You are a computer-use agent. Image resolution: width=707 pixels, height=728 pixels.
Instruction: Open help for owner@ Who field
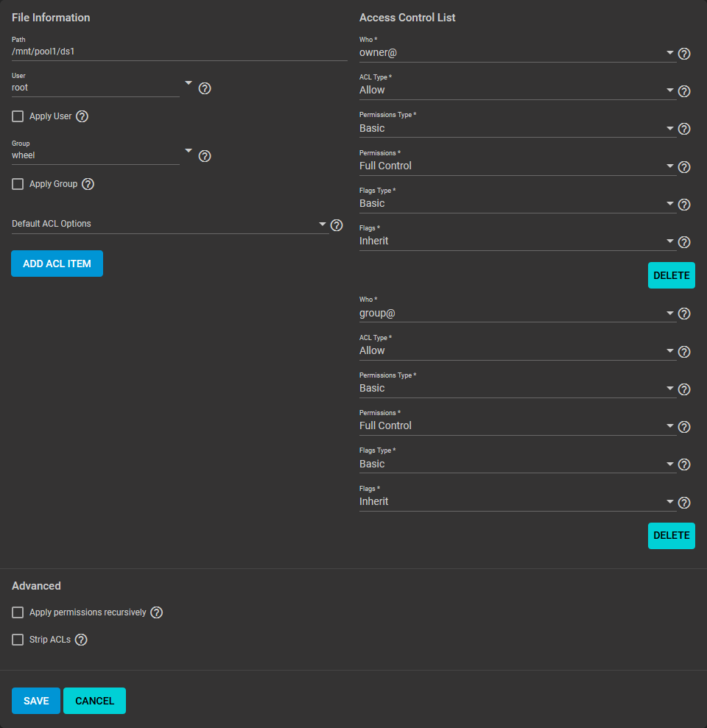pos(683,54)
